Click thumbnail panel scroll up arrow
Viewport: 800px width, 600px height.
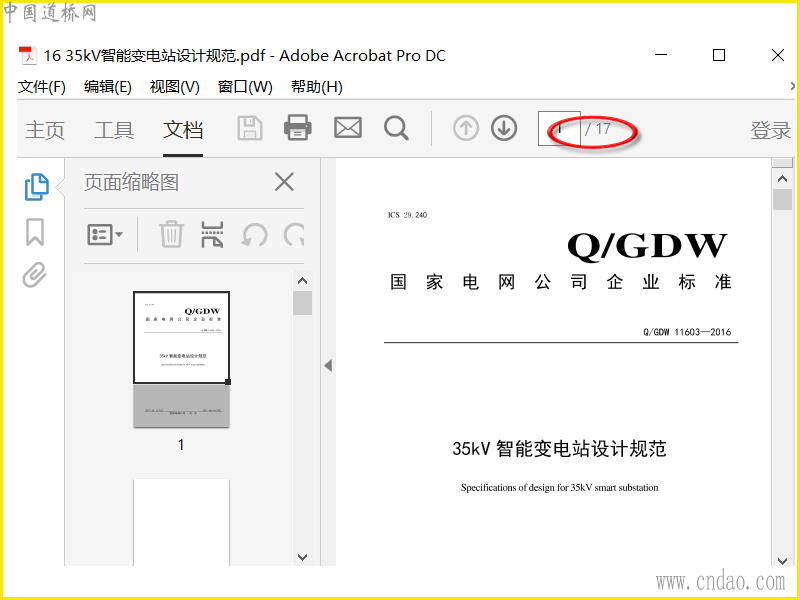303,281
